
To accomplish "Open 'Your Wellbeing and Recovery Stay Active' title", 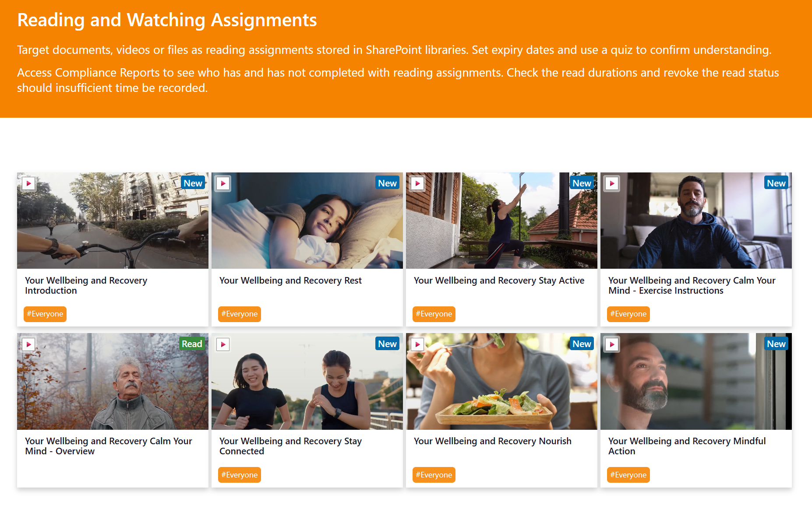I will [x=499, y=281].
